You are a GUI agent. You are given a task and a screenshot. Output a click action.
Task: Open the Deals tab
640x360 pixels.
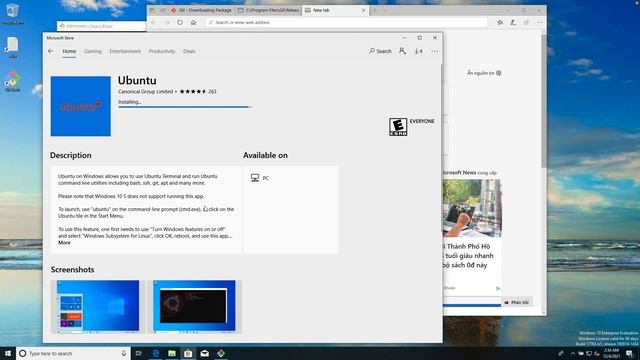coord(189,51)
